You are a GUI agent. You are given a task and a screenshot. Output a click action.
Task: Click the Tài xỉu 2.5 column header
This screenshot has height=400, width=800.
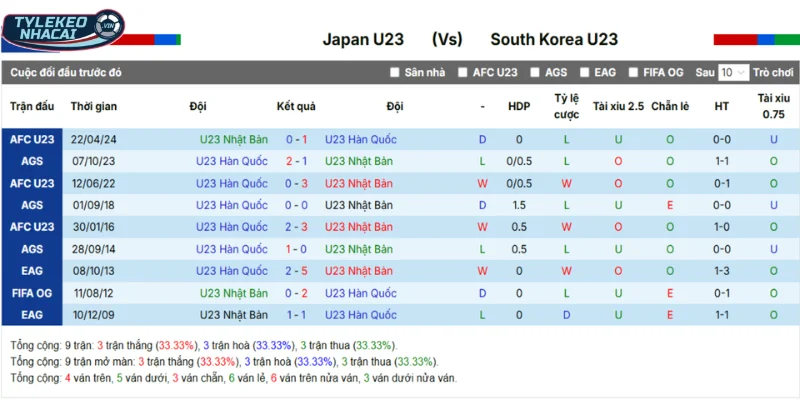point(618,107)
